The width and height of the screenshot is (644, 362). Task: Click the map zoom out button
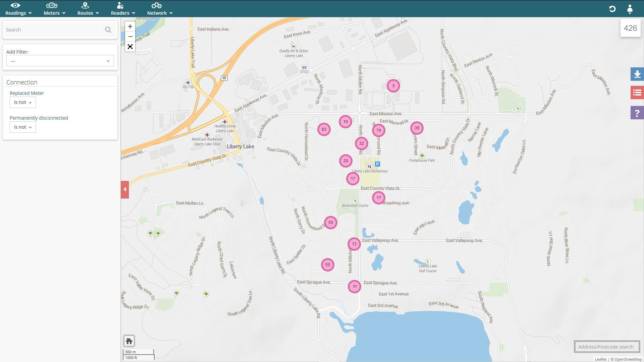point(130,37)
